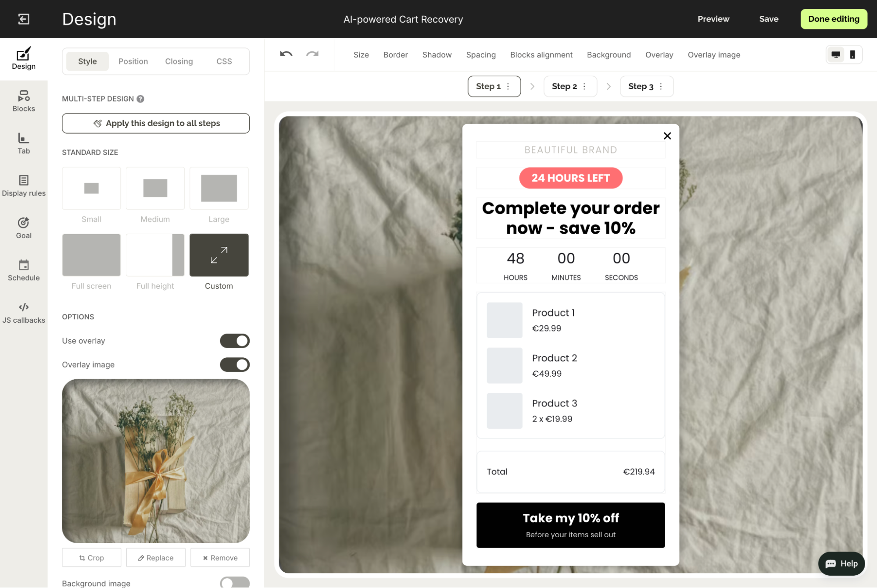
Task: Click the exit editor icon top-left
Action: pyautogui.click(x=24, y=19)
